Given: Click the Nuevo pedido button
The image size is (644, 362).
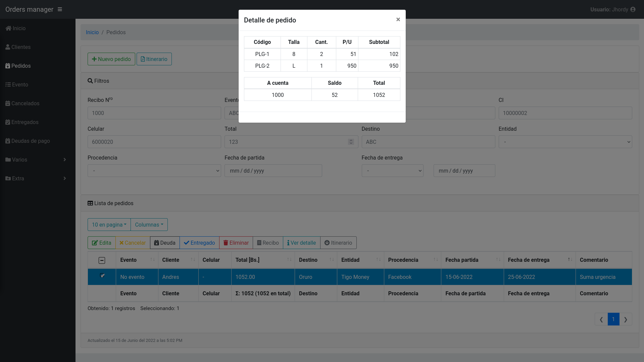Looking at the screenshot, I should tap(111, 59).
